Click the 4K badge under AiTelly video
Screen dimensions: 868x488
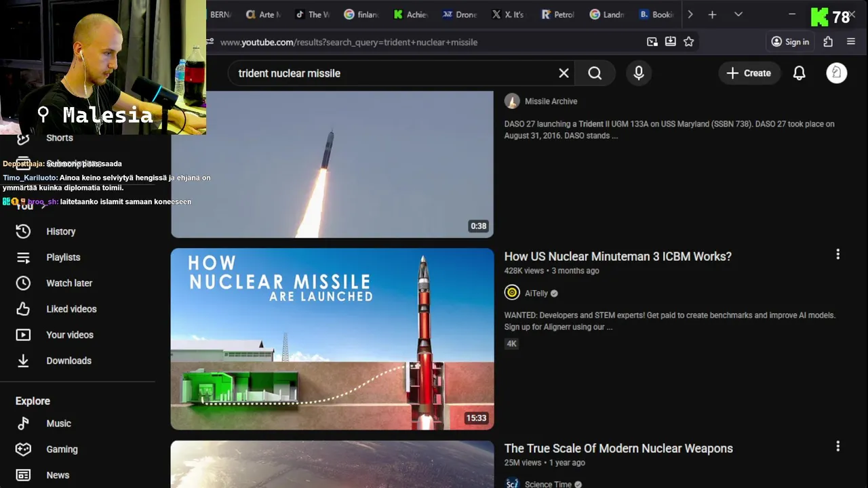[512, 344]
